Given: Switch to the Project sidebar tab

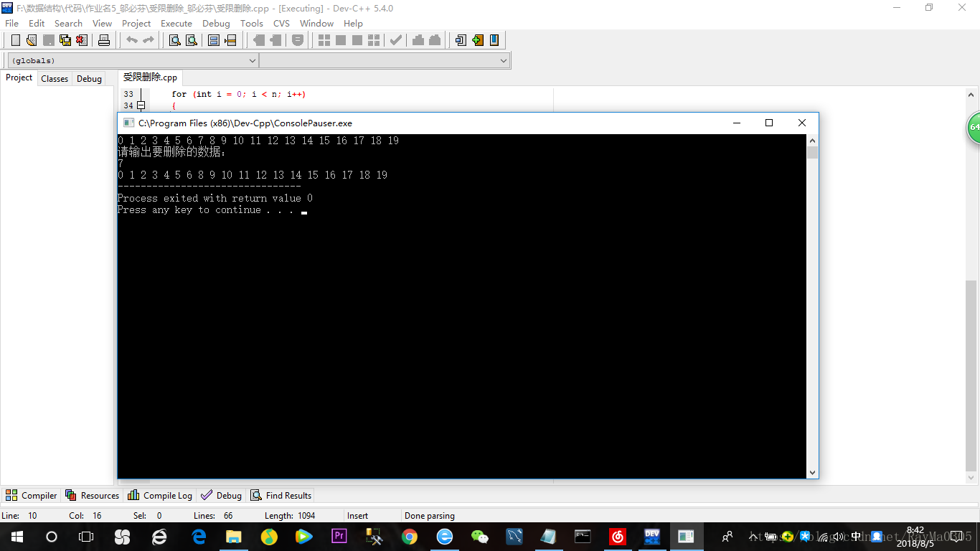Looking at the screenshot, I should (19, 77).
